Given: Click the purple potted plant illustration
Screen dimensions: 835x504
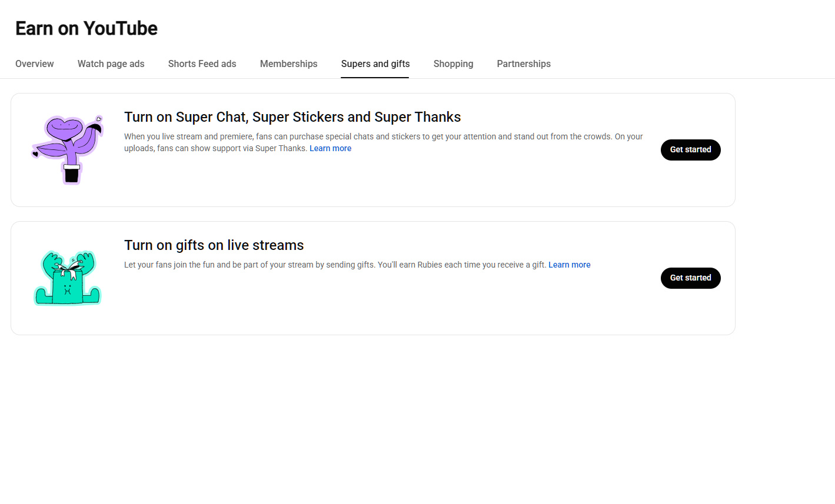Looking at the screenshot, I should pos(68,150).
